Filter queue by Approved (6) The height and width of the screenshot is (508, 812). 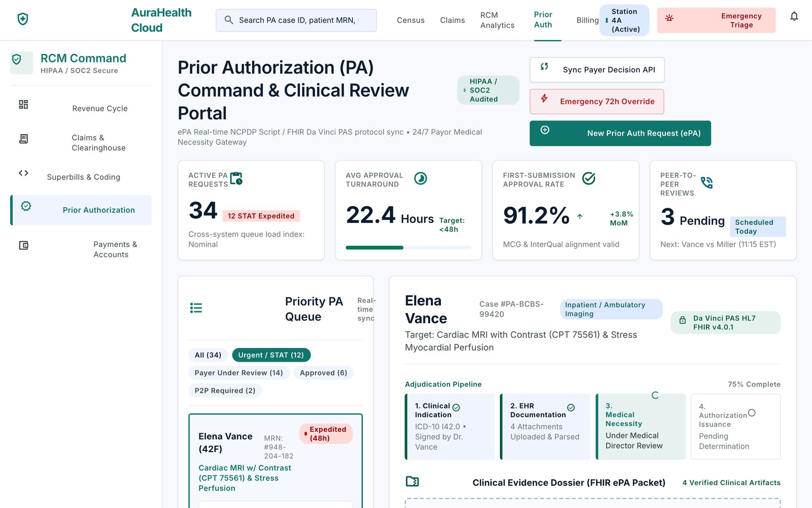point(323,373)
